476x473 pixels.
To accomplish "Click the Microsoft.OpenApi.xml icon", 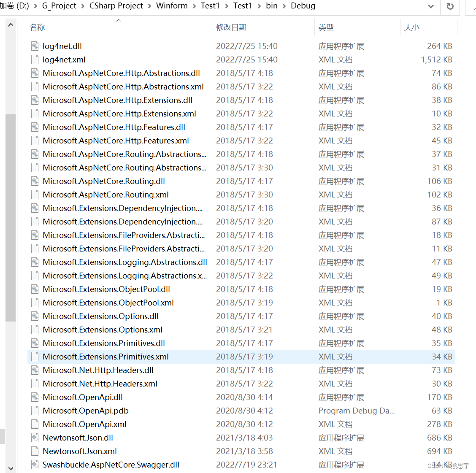I will (35, 424).
